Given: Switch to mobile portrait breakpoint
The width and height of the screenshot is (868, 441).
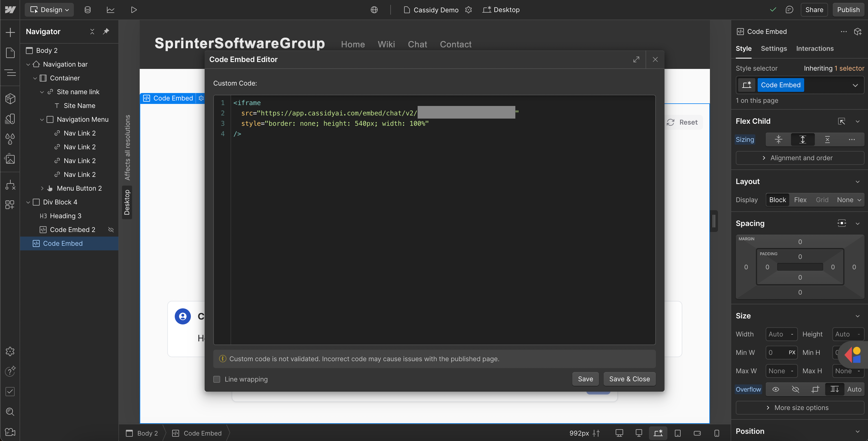Looking at the screenshot, I should (x=717, y=433).
